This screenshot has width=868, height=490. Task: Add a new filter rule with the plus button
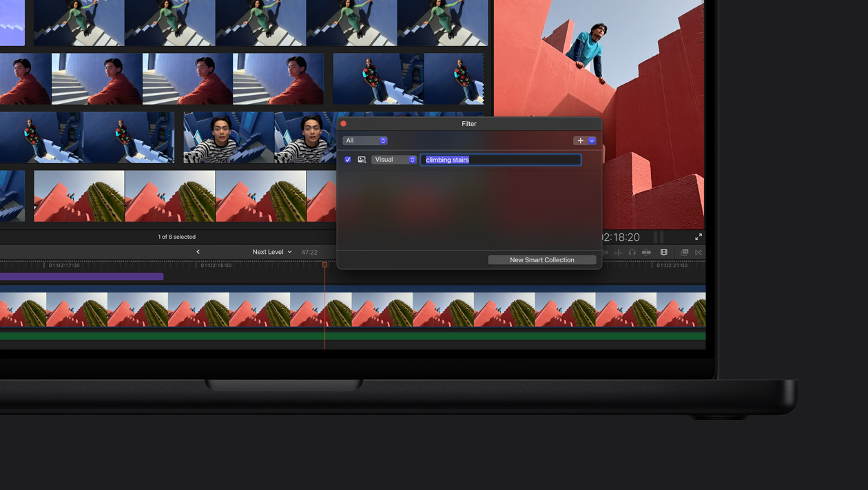click(579, 140)
